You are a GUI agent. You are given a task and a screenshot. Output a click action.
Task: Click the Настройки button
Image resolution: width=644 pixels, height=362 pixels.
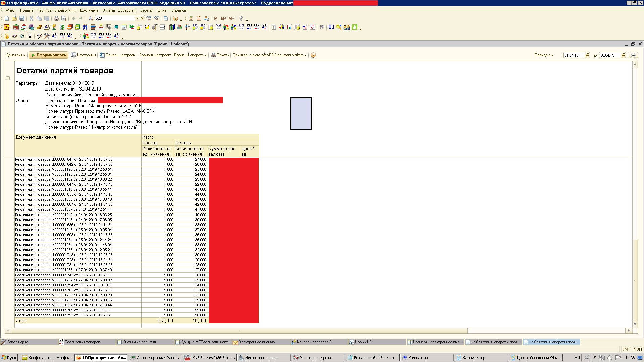84,55
